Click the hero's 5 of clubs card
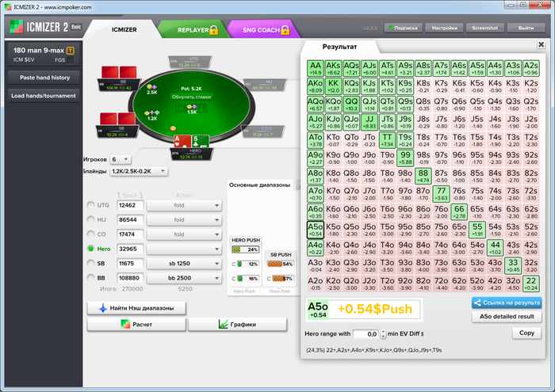 [x=200, y=142]
